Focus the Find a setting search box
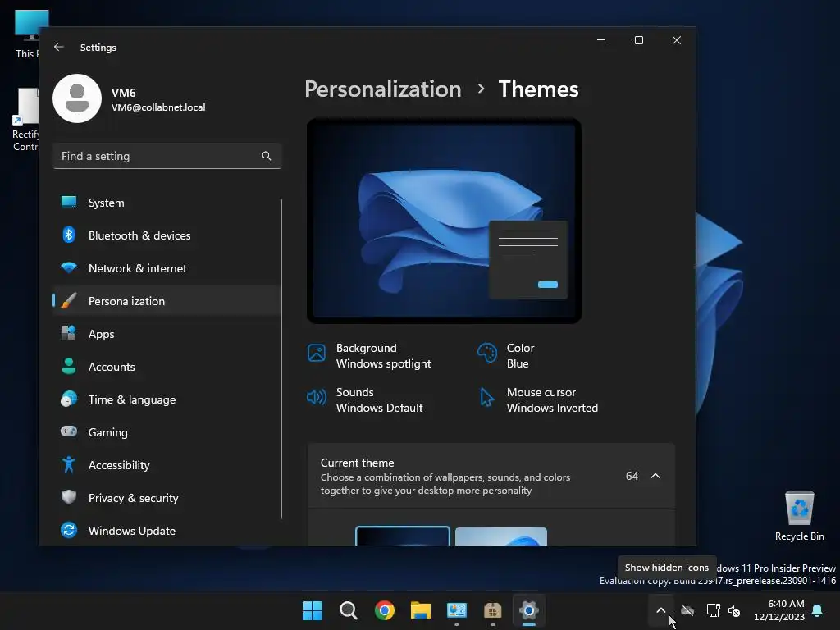 tap(167, 156)
